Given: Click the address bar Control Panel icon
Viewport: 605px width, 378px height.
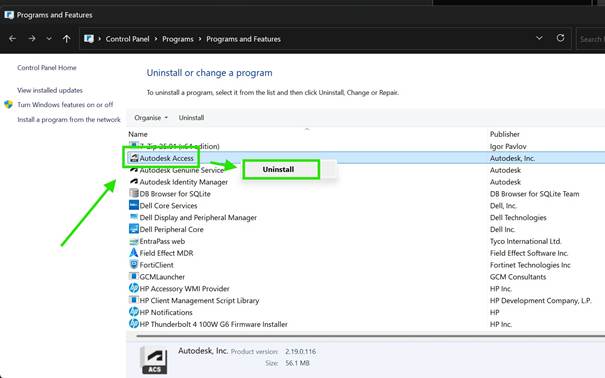Looking at the screenshot, I should click(89, 39).
